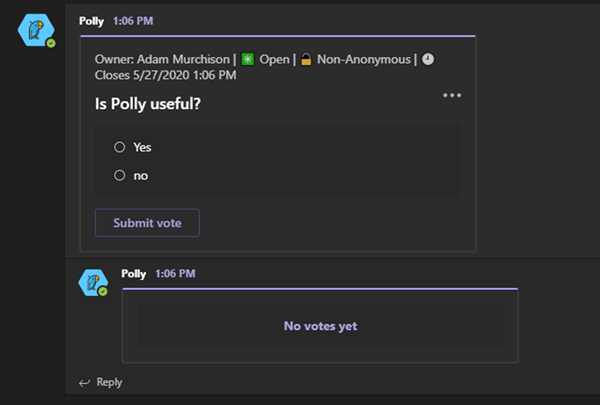Click the Closes 5/27/2020 1:06 PM text
The image size is (600, 405).
click(x=166, y=74)
